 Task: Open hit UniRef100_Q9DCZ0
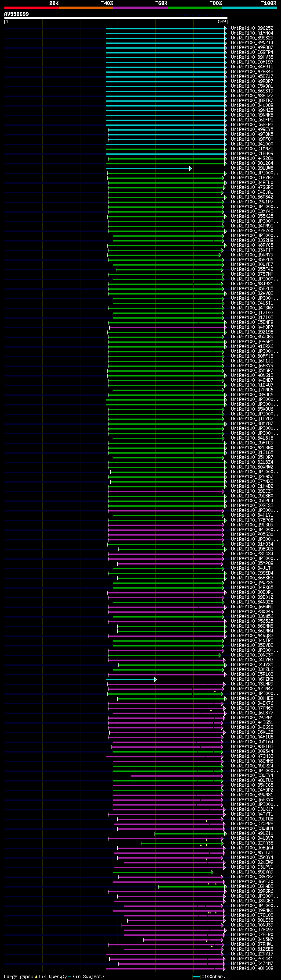[x=252, y=491]
